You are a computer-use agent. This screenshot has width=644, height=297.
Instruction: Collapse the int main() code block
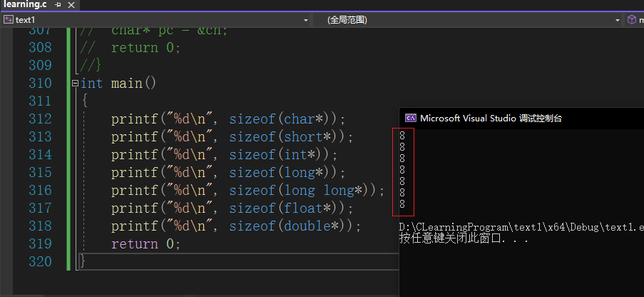tap(75, 83)
